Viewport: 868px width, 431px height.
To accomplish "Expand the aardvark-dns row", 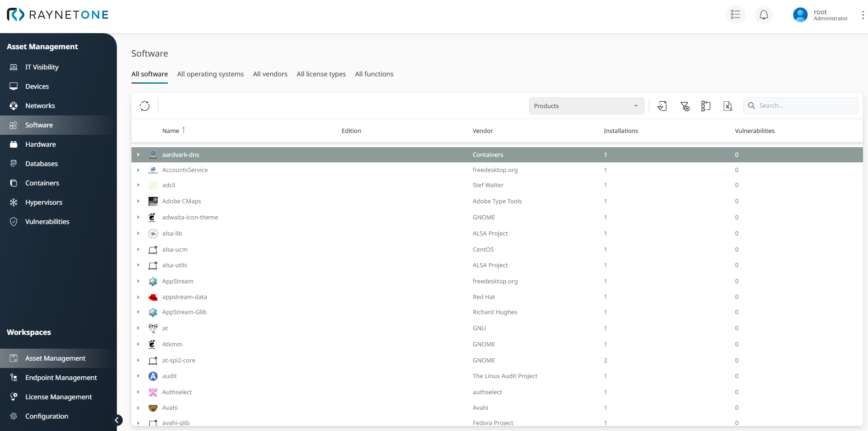I will (138, 155).
